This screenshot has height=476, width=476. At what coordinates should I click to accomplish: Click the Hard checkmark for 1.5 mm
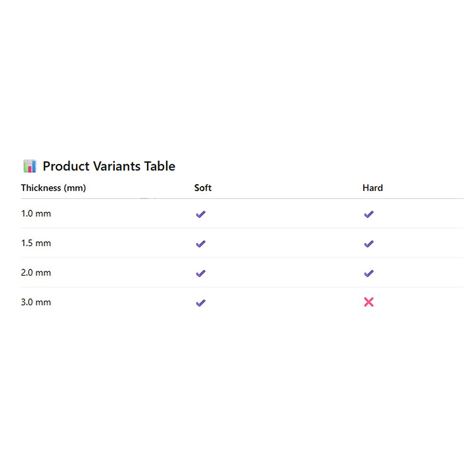[x=369, y=244]
